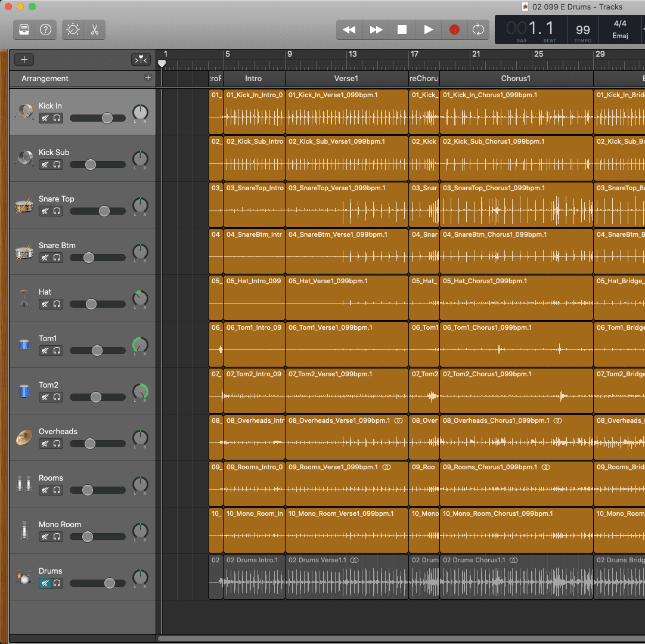Add arrangement marker with plus icon
Viewport: 645px width, 644px height.
148,78
